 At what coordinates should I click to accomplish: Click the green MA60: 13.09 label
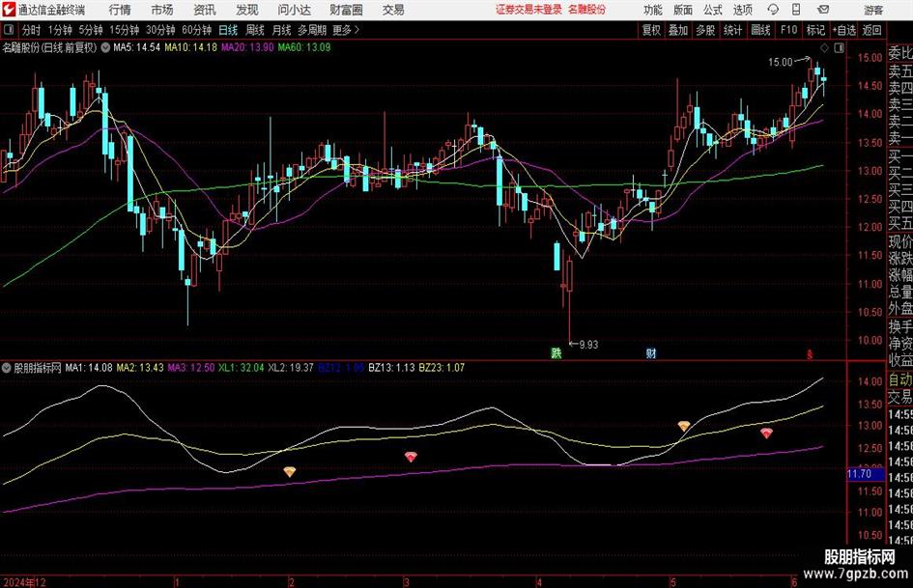coord(304,47)
